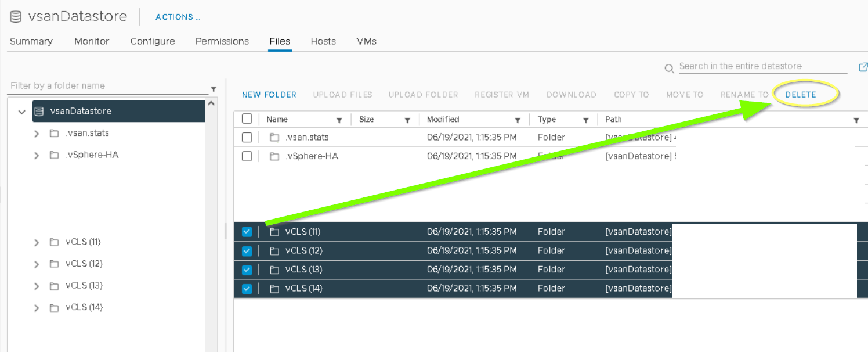
Task: Expand the vCLS (14) folder in the tree
Action: (37, 308)
